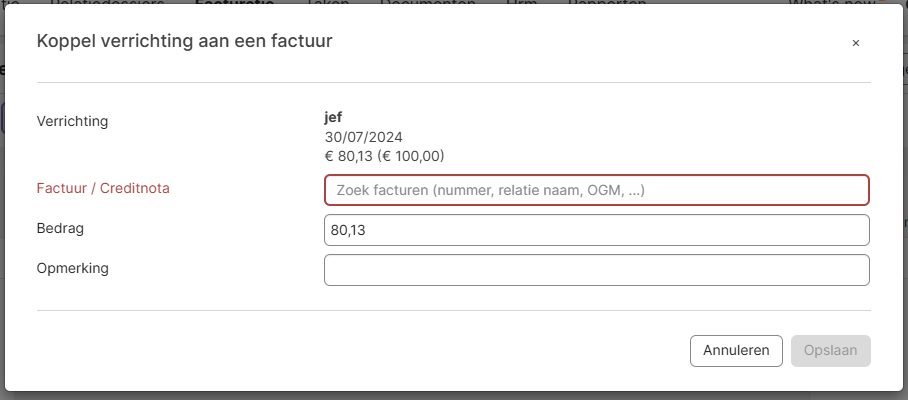The height and width of the screenshot is (400, 908).
Task: Click the red Factuur / Creditnota label
Action: pyautogui.click(x=103, y=188)
